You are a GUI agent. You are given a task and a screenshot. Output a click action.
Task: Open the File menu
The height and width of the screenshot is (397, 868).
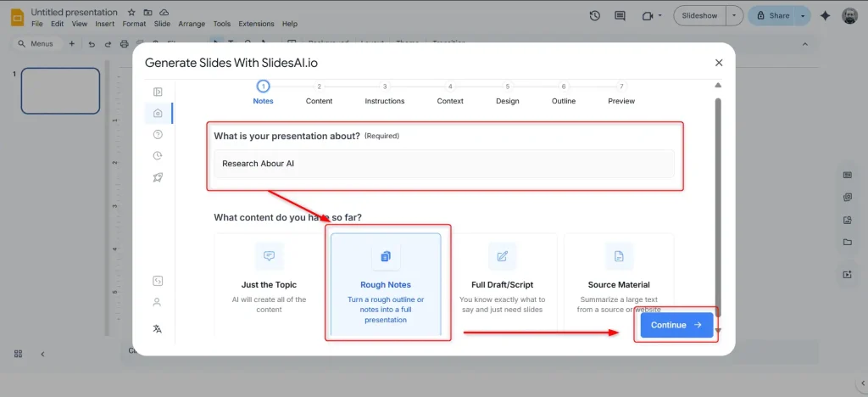click(x=37, y=24)
